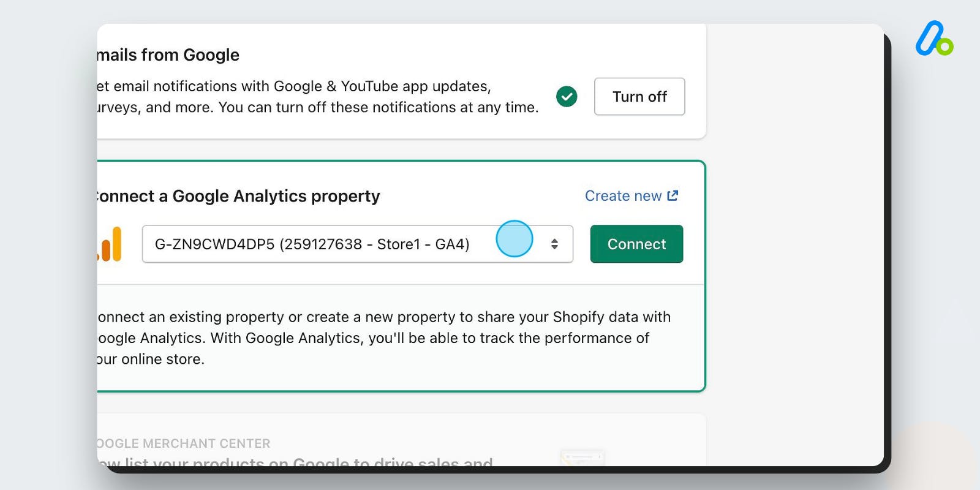Screen dimensions: 980x490
Task: Click the green checkmark status icon
Action: [x=567, y=96]
